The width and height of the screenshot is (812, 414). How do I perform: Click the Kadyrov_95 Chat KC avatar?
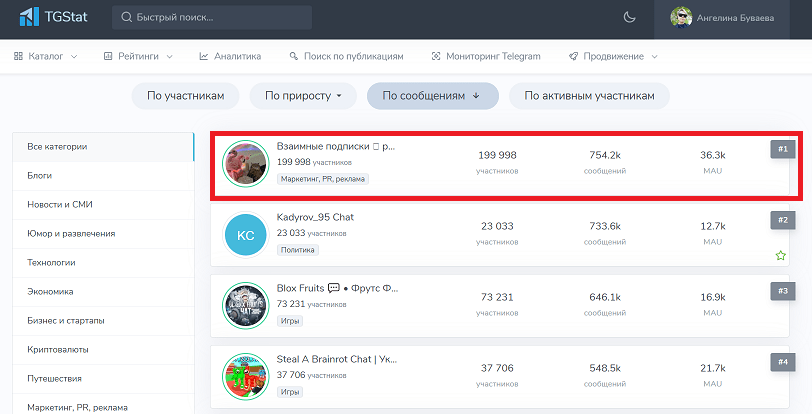246,237
